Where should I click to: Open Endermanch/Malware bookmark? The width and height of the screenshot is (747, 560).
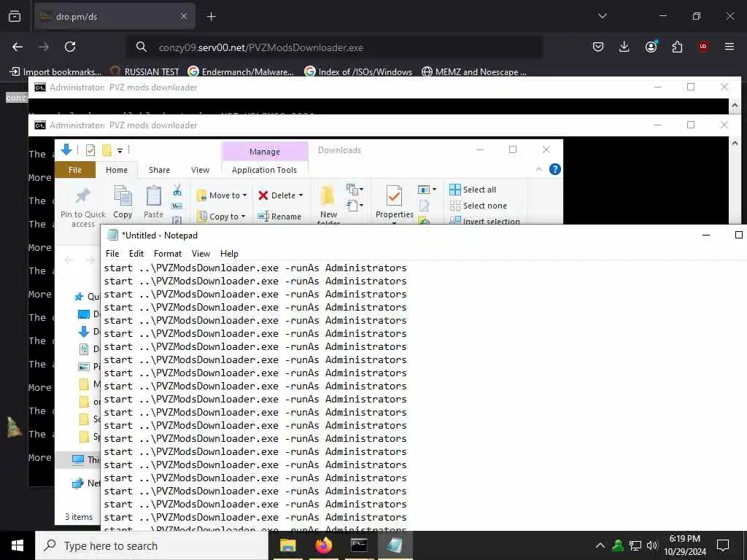point(241,72)
